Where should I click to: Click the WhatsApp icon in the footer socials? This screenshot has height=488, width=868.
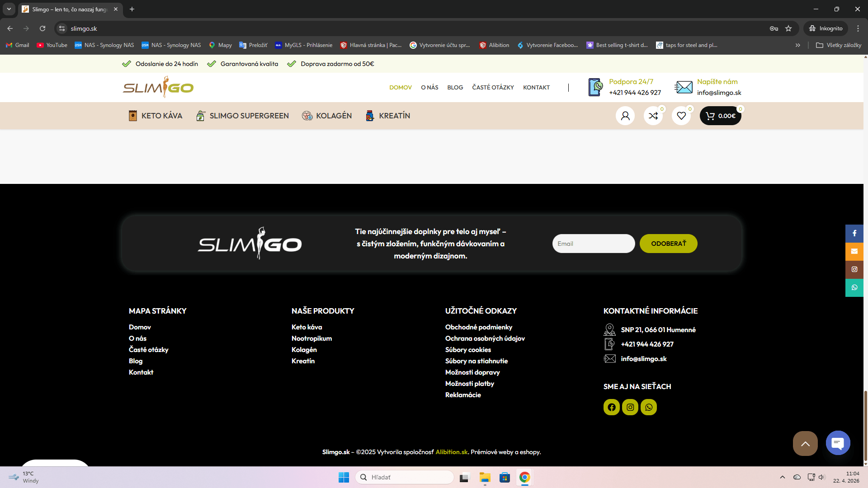[648, 407]
